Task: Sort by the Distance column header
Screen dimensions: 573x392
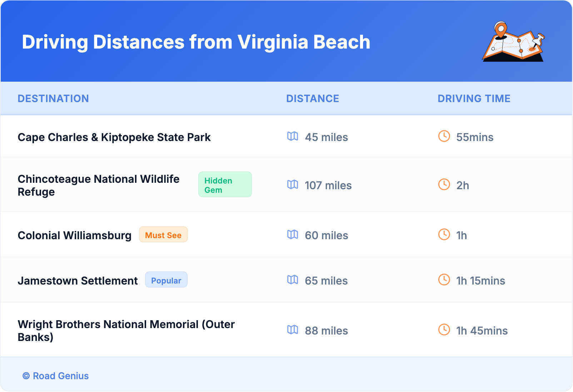Action: (313, 99)
